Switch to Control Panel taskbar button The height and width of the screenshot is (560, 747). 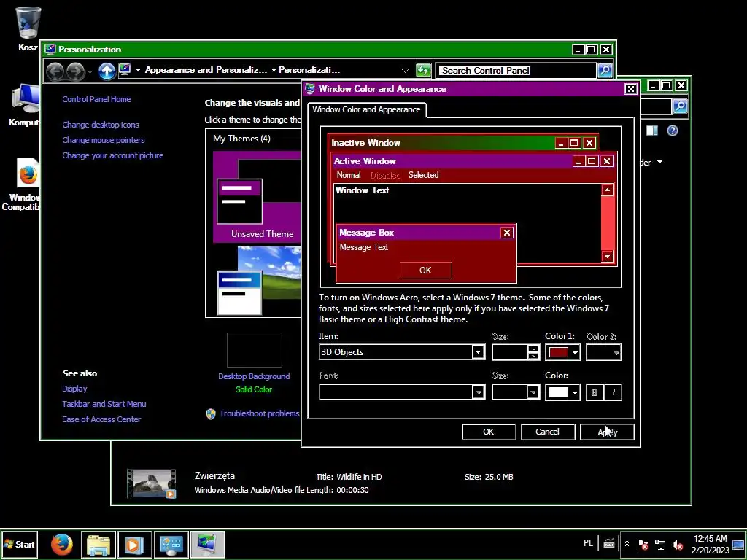coord(171,544)
